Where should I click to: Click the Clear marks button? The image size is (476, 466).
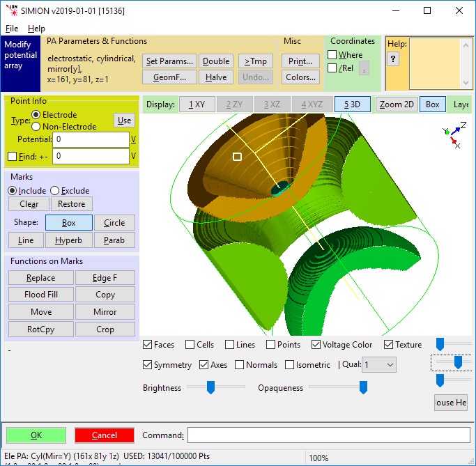(x=29, y=204)
